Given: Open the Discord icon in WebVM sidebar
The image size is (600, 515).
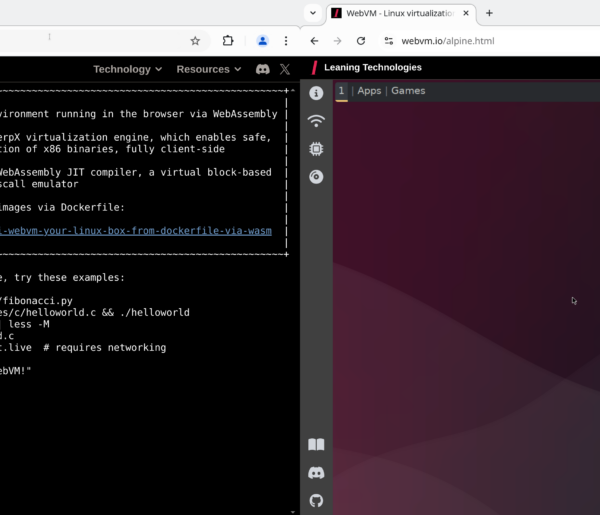Looking at the screenshot, I should tap(316, 473).
